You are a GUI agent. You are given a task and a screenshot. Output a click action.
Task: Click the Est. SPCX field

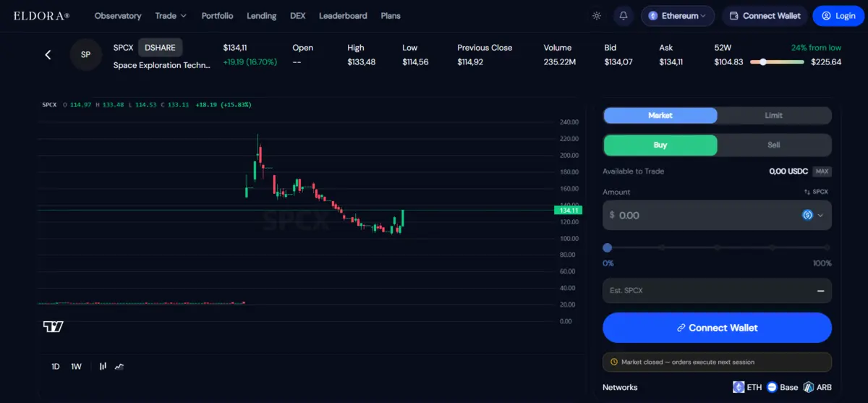717,291
